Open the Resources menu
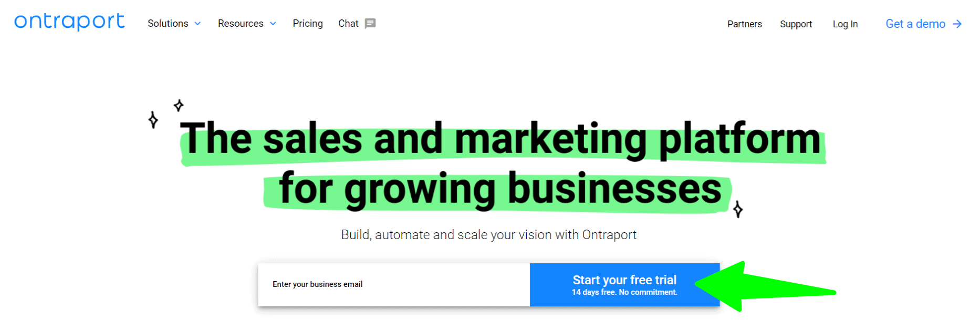The width and height of the screenshot is (980, 330). tap(241, 24)
